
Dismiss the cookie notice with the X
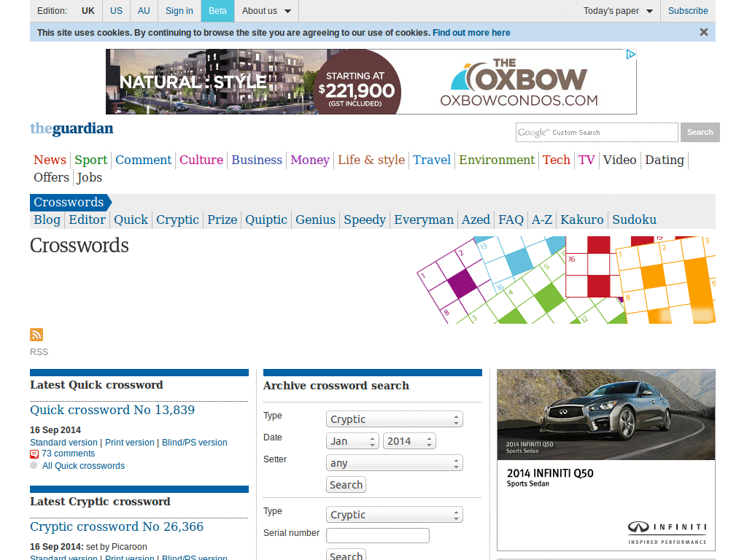[704, 32]
